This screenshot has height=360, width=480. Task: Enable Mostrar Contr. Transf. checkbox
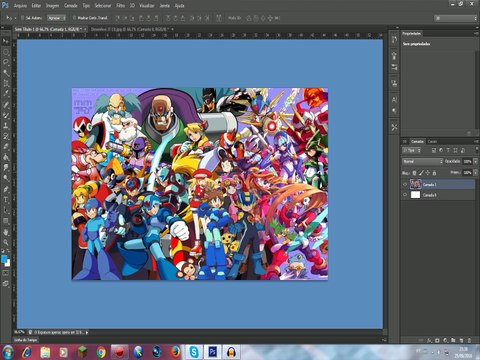[75, 18]
